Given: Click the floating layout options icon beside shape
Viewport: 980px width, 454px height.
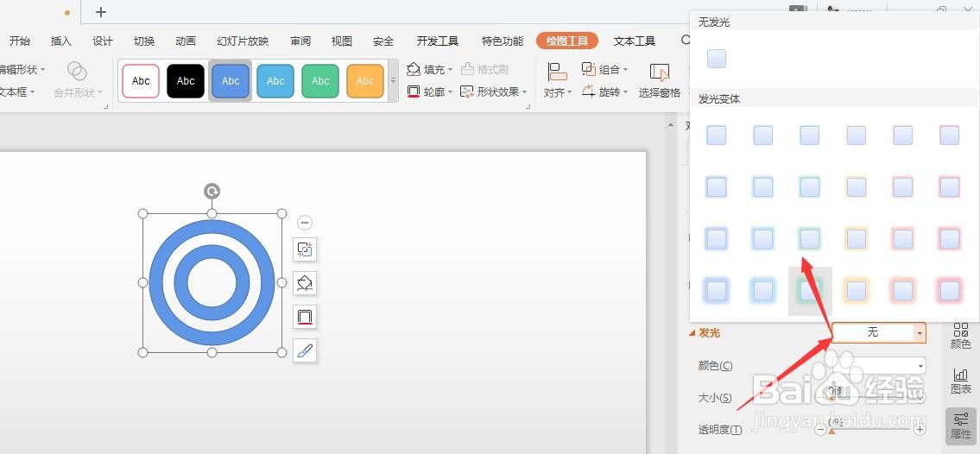Looking at the screenshot, I should click(x=305, y=249).
